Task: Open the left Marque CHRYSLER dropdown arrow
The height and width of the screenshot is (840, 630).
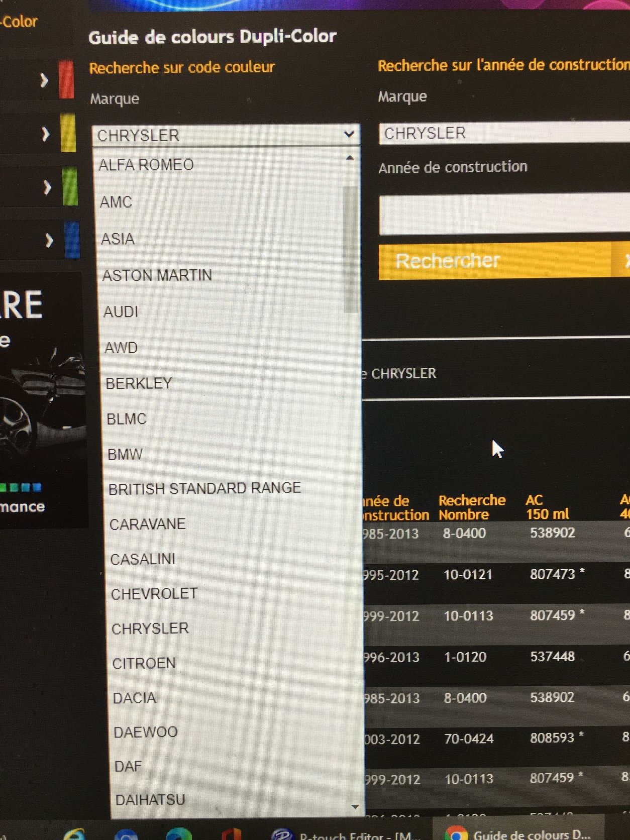Action: pos(349,135)
